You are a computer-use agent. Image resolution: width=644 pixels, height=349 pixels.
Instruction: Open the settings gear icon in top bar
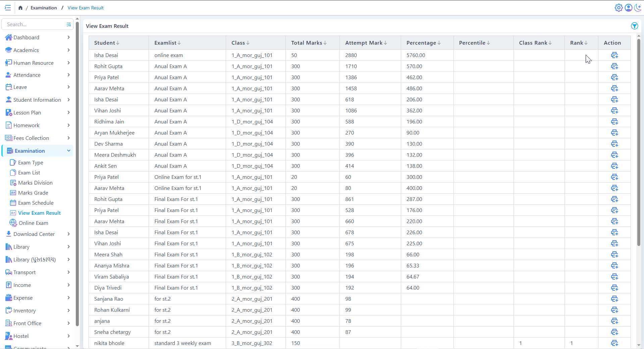pyautogui.click(x=619, y=8)
